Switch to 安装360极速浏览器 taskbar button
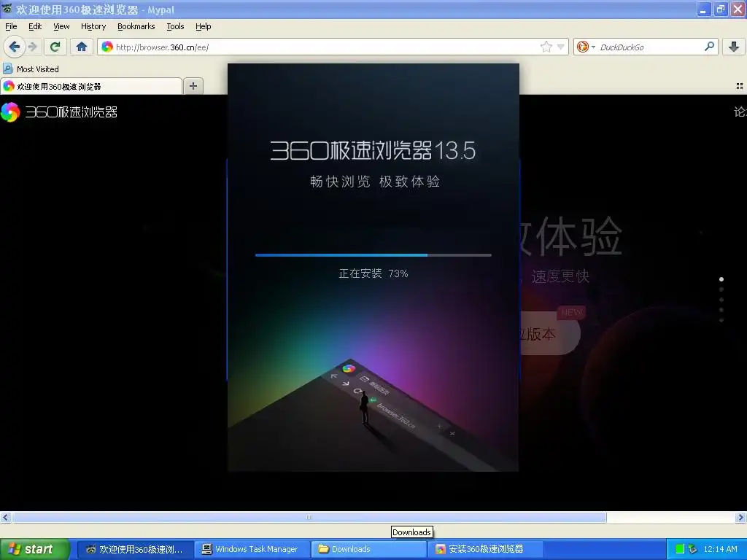This screenshot has width=747, height=560. tap(484, 549)
